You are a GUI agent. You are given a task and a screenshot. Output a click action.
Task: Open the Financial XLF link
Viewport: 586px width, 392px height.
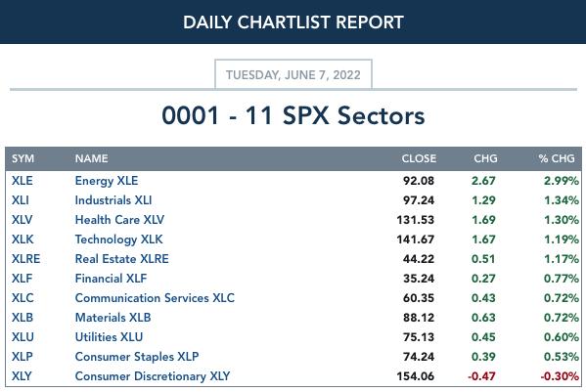pos(111,279)
